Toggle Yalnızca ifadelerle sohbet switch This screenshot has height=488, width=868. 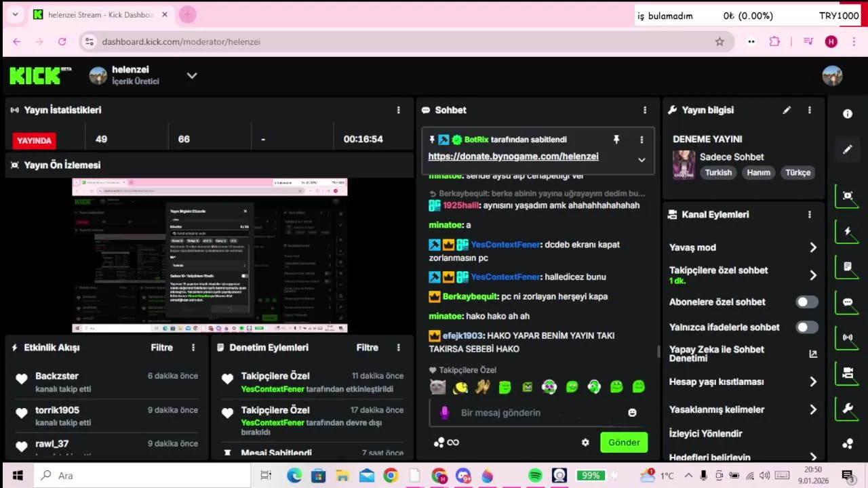click(807, 327)
